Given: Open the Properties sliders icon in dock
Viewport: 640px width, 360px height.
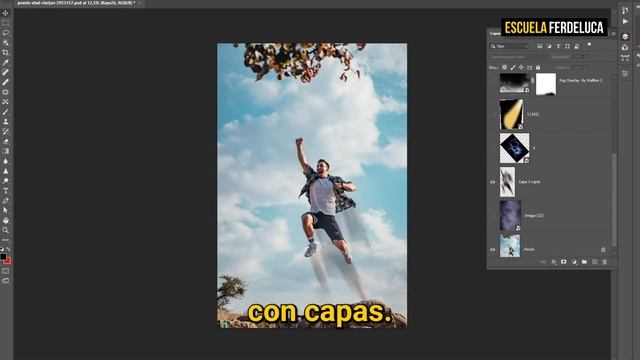Looking at the screenshot, I should (625, 74).
